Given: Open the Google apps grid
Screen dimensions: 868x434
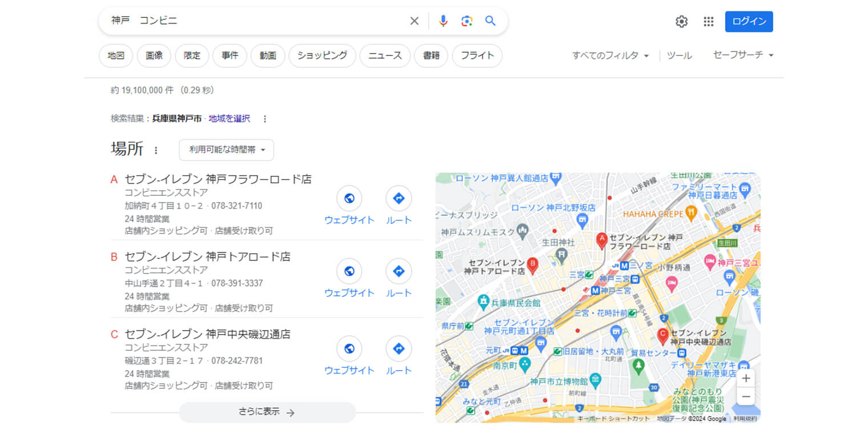Looking at the screenshot, I should click(x=708, y=22).
